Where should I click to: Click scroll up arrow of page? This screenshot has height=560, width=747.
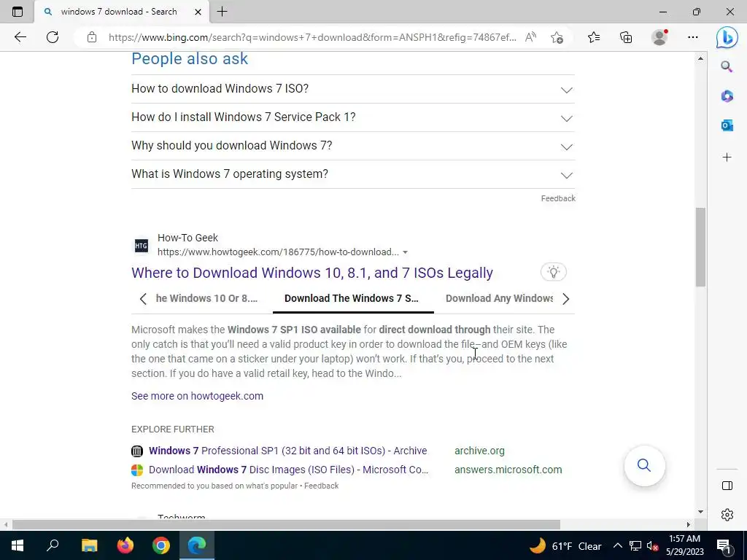(700, 58)
